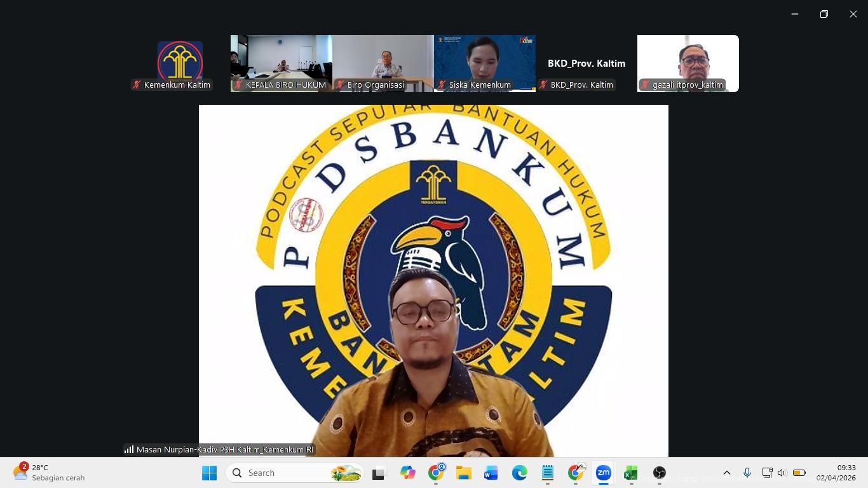Open Microsoft Word from the taskbar
The height and width of the screenshot is (488, 868).
click(491, 473)
